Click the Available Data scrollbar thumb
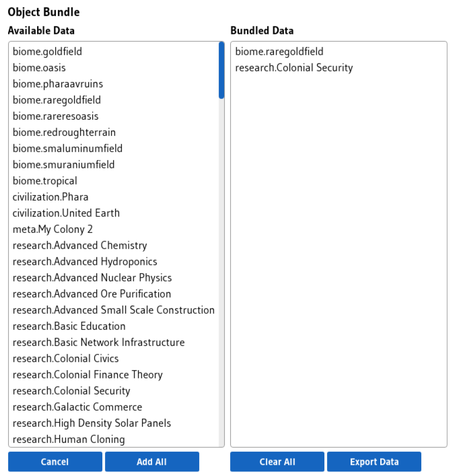This screenshot has width=469, height=476. pos(221,71)
